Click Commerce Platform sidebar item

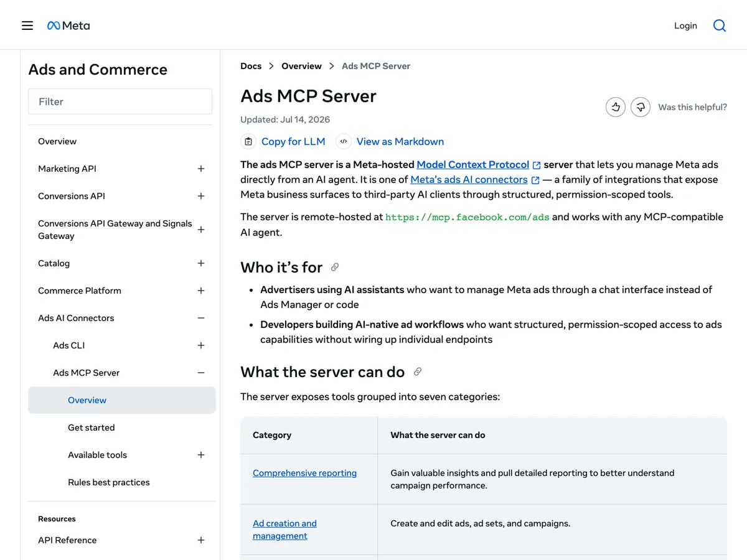(x=80, y=291)
